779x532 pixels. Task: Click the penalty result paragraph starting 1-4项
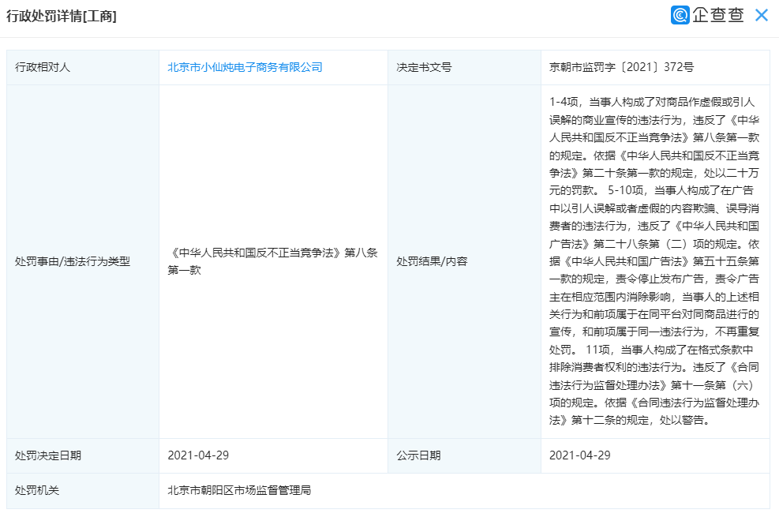(x=654, y=260)
